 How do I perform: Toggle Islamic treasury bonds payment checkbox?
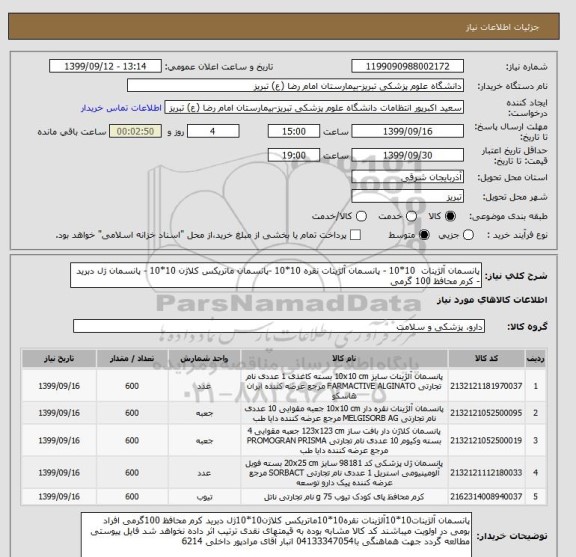[355, 235]
